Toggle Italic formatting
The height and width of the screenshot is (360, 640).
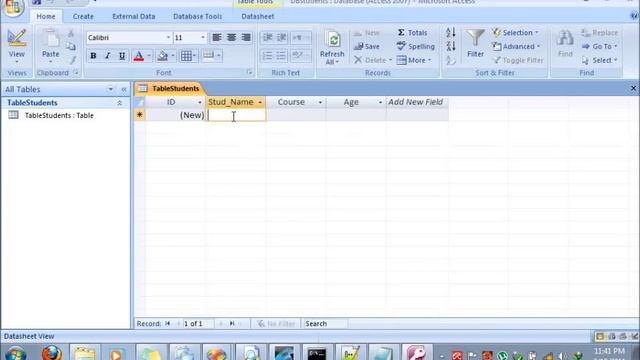[x=107, y=56]
